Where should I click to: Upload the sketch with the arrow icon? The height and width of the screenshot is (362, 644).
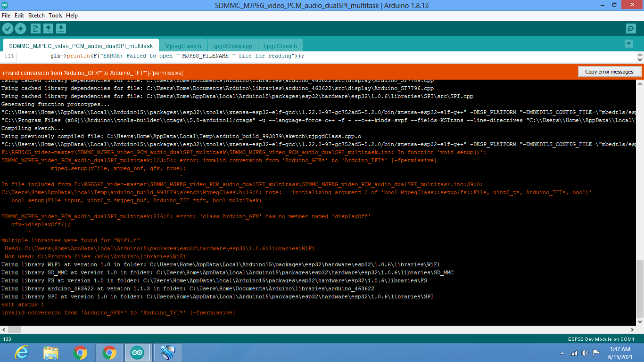click(x=20, y=28)
